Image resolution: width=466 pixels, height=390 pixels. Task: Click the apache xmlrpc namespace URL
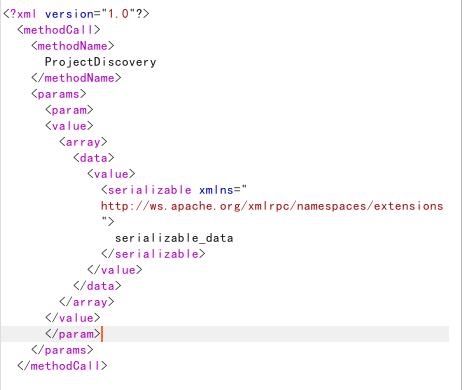click(x=272, y=206)
